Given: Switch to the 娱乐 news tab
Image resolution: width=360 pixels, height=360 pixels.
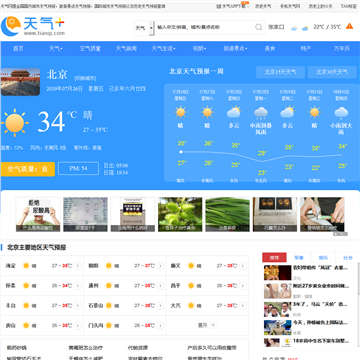Looking at the screenshot, I should 323,258.
